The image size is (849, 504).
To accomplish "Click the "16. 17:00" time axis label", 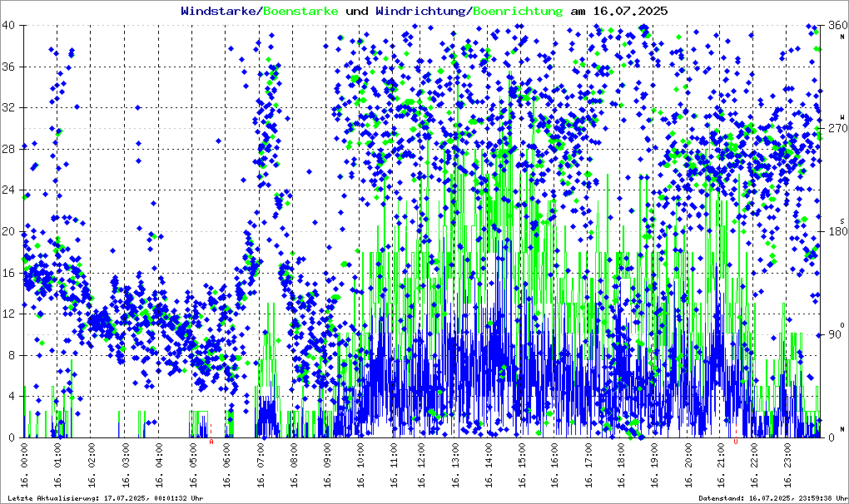I will pyautogui.click(x=588, y=465).
